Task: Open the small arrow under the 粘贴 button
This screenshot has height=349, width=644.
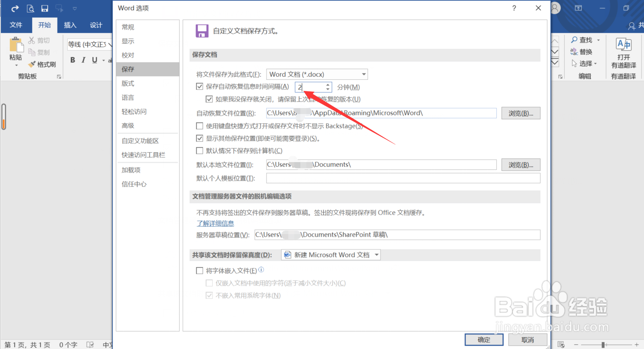Action: [16, 66]
